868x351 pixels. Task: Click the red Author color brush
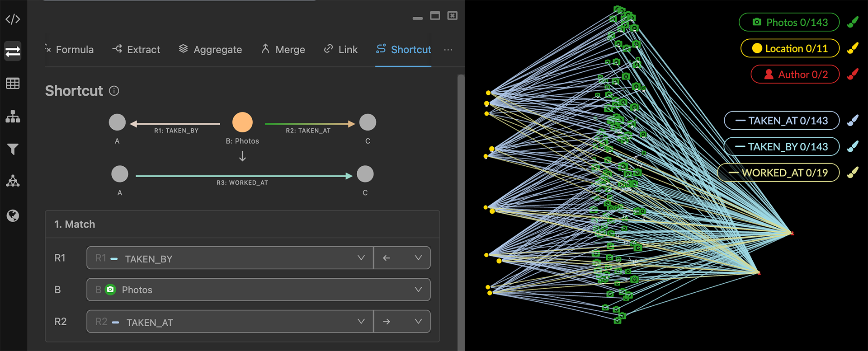click(853, 75)
